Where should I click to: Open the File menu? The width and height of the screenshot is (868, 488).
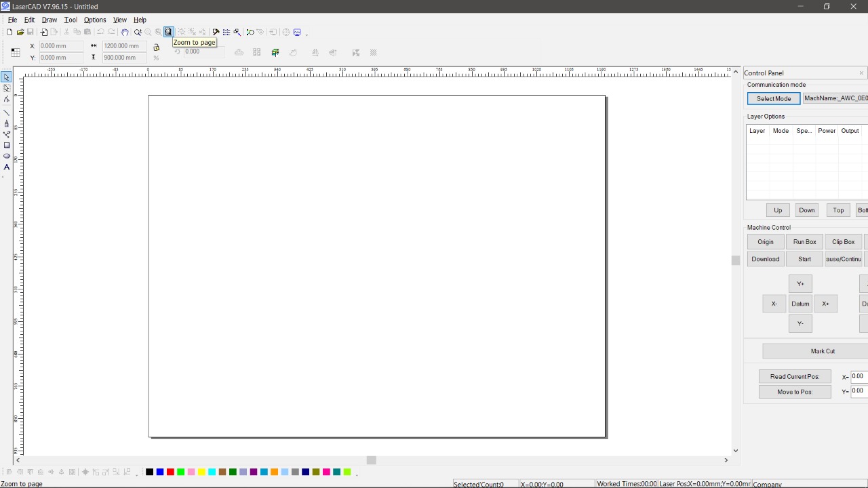click(13, 20)
